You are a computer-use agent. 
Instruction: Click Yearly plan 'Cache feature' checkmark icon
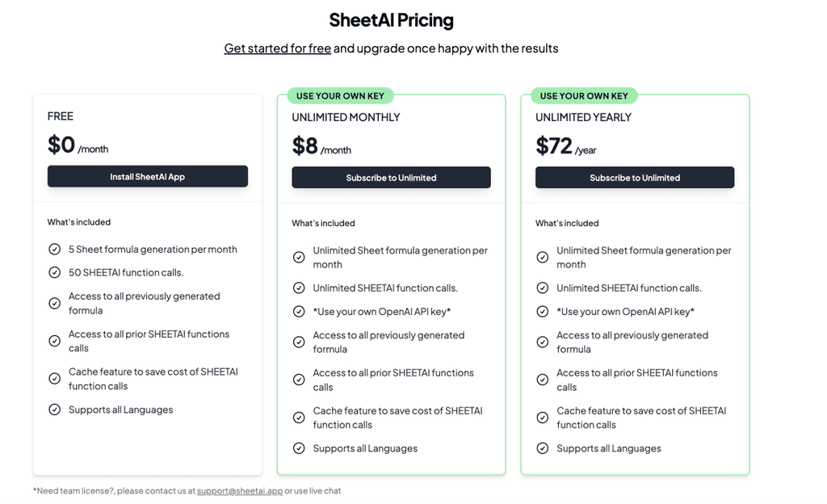point(543,418)
